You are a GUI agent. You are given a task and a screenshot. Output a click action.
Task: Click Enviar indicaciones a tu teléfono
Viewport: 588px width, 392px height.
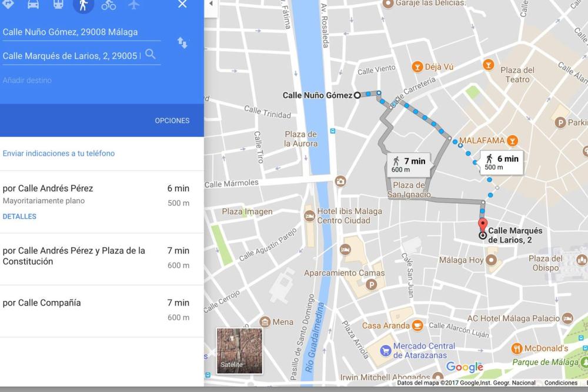pyautogui.click(x=59, y=153)
